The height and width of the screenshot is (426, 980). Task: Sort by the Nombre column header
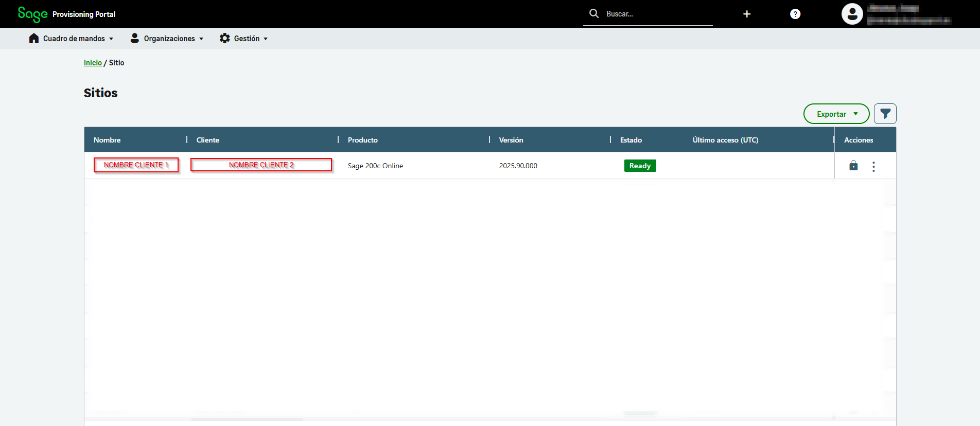107,140
